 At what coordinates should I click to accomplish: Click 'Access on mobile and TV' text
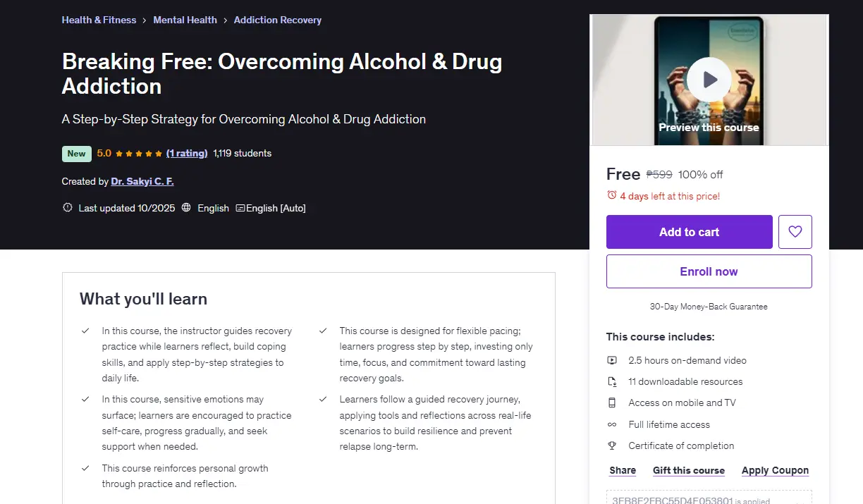682,402
